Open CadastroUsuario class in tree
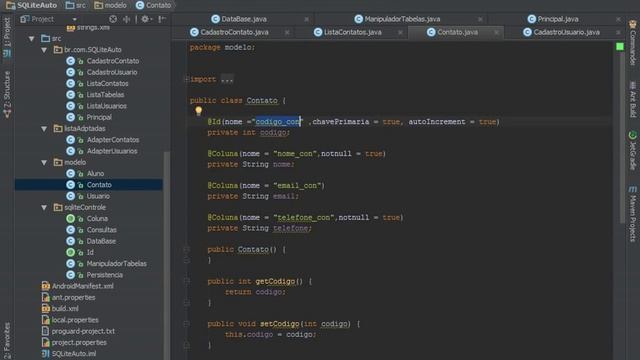Screen dimensions: 640x360 click(x=112, y=72)
